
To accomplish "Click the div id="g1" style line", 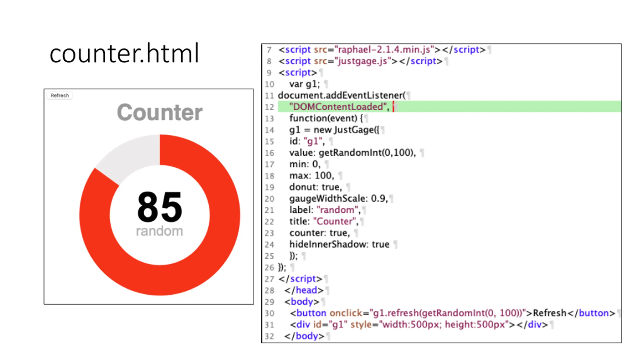I will coord(419,324).
